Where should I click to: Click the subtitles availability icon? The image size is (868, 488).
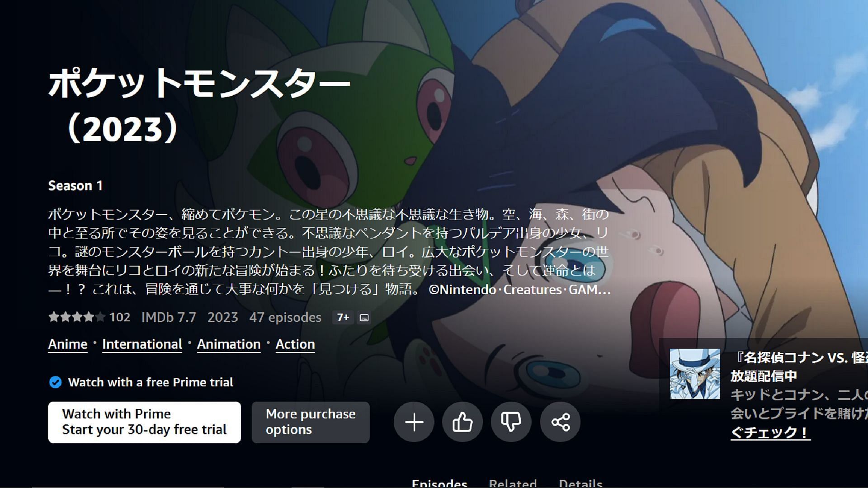pos(364,318)
